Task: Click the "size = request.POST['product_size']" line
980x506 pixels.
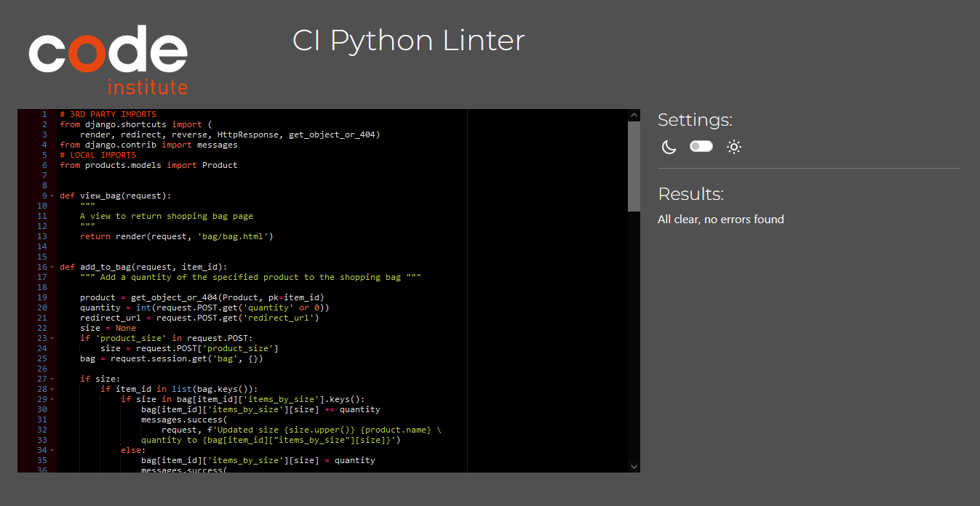Action: [189, 348]
